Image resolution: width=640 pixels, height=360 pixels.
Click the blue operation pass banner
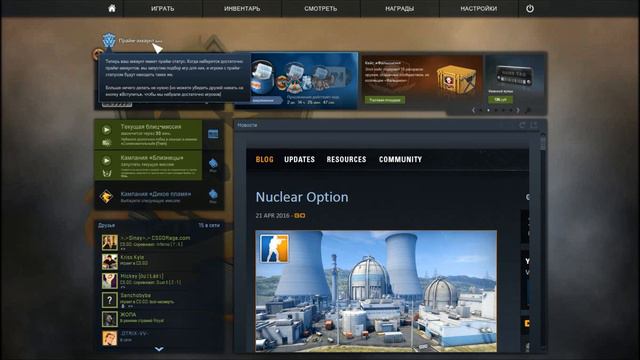304,80
